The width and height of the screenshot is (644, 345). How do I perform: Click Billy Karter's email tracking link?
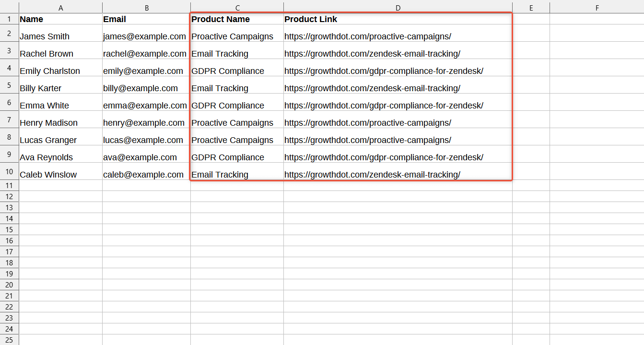point(372,88)
